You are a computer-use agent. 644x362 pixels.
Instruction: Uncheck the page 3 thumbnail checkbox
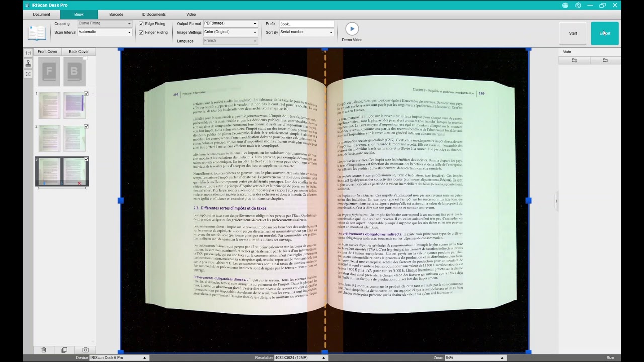coord(86,159)
